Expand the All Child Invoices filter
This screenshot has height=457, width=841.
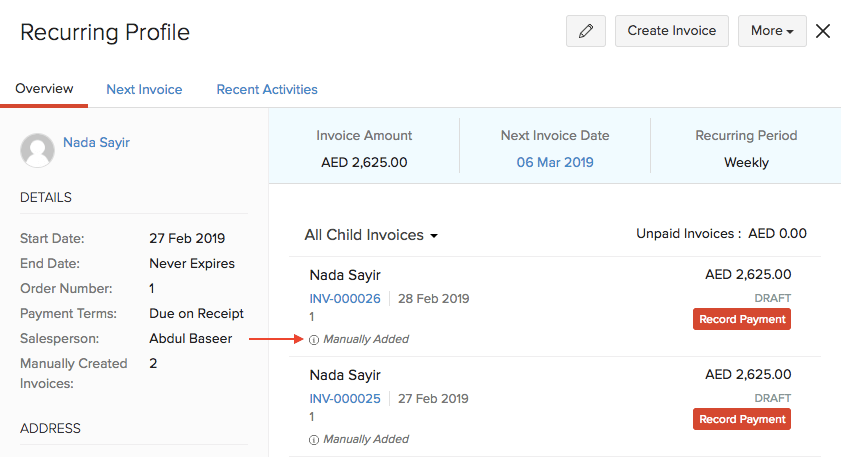[x=371, y=236]
